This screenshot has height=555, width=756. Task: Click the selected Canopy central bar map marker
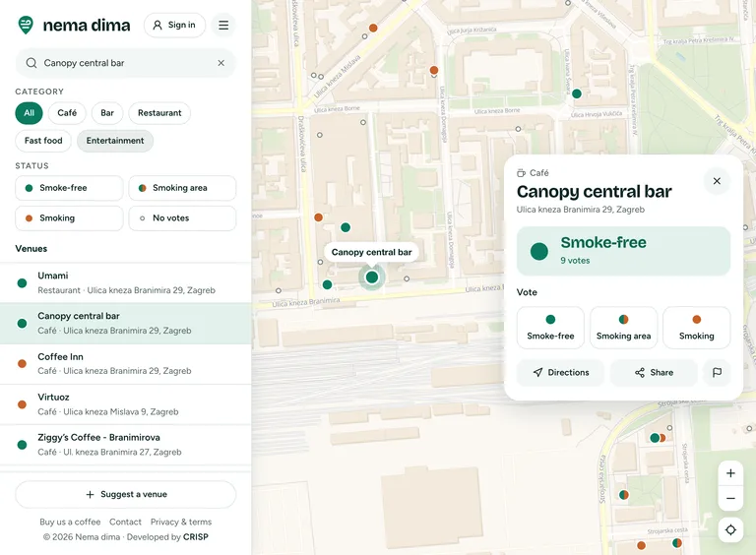coord(372,277)
